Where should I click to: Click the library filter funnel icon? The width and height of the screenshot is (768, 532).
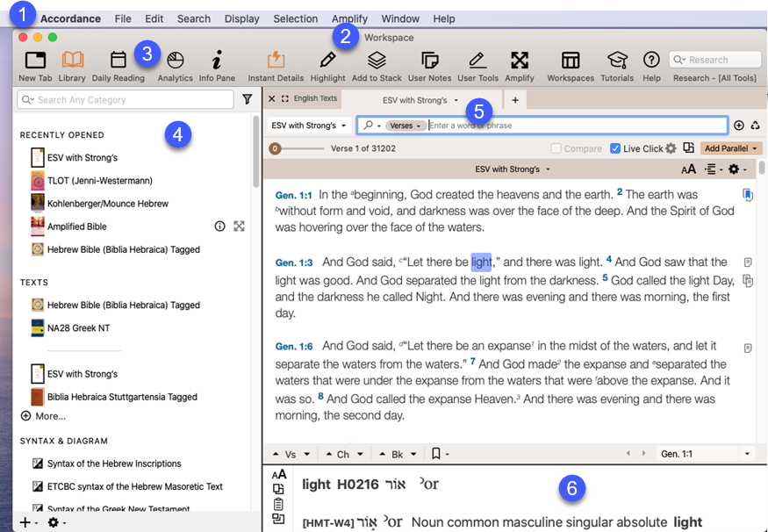pos(248,100)
